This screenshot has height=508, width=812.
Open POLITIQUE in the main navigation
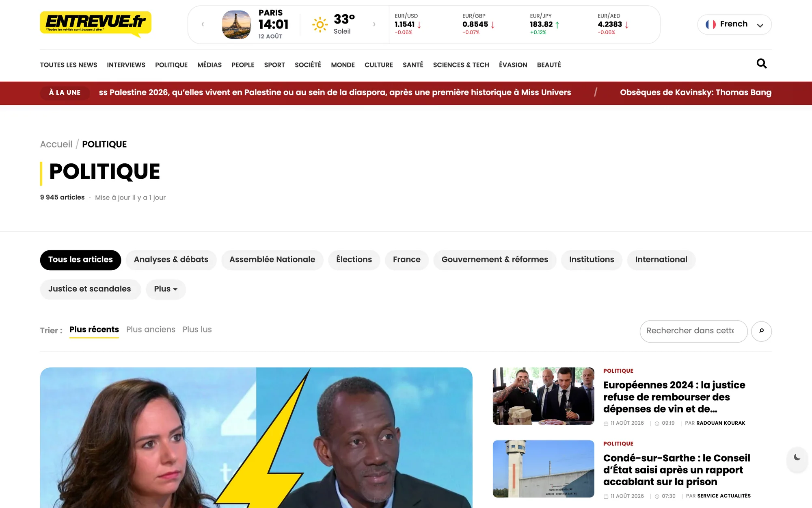(171, 65)
